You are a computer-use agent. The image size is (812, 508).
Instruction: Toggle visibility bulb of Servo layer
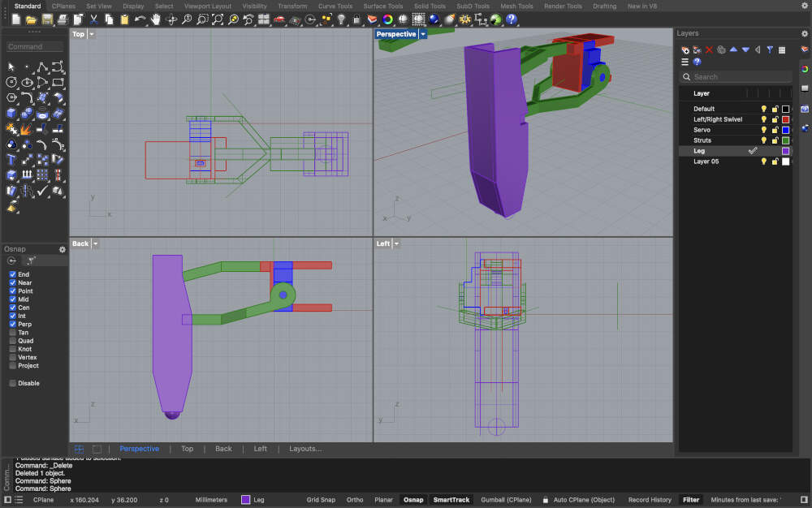(763, 130)
